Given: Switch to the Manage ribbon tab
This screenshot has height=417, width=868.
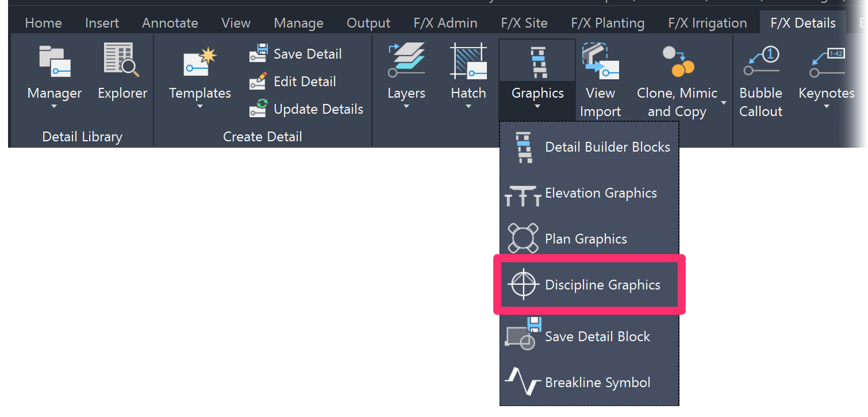Looking at the screenshot, I should click(x=299, y=23).
